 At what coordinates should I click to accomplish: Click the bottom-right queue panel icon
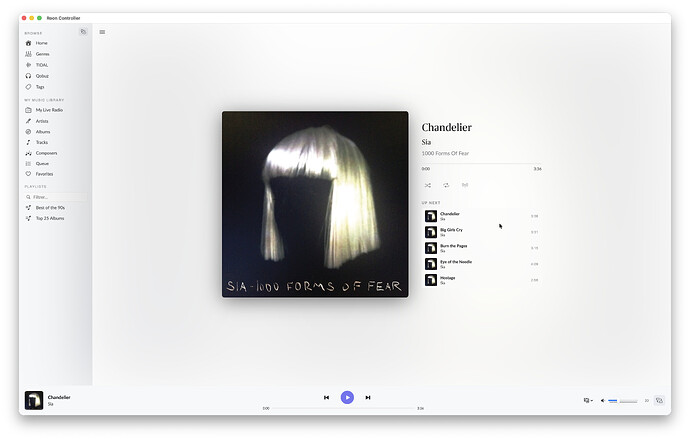coord(659,400)
